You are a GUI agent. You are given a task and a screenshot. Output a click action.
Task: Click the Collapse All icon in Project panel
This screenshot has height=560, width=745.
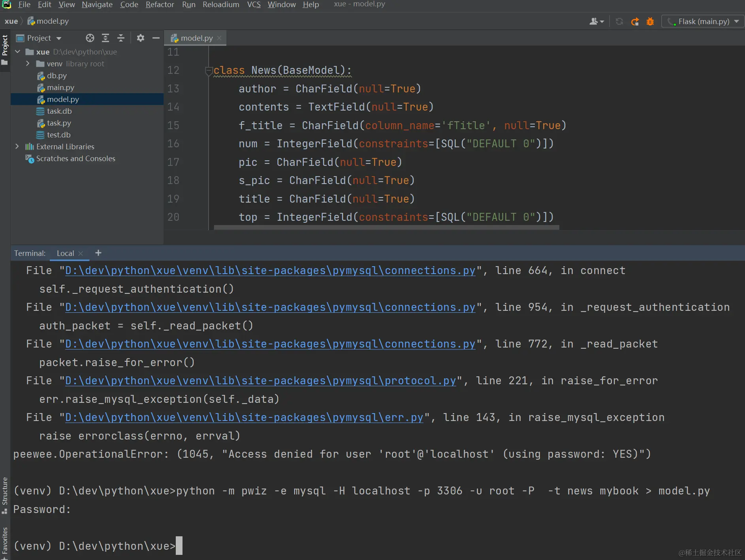[x=121, y=38]
